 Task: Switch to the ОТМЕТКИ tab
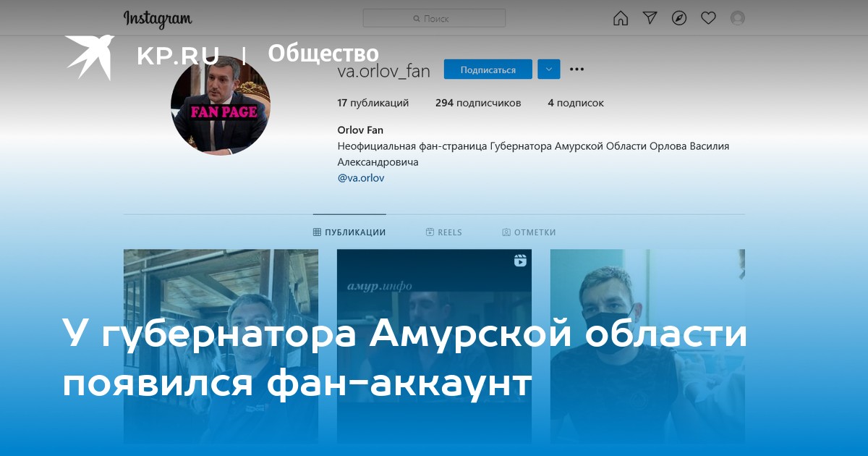[x=529, y=232]
